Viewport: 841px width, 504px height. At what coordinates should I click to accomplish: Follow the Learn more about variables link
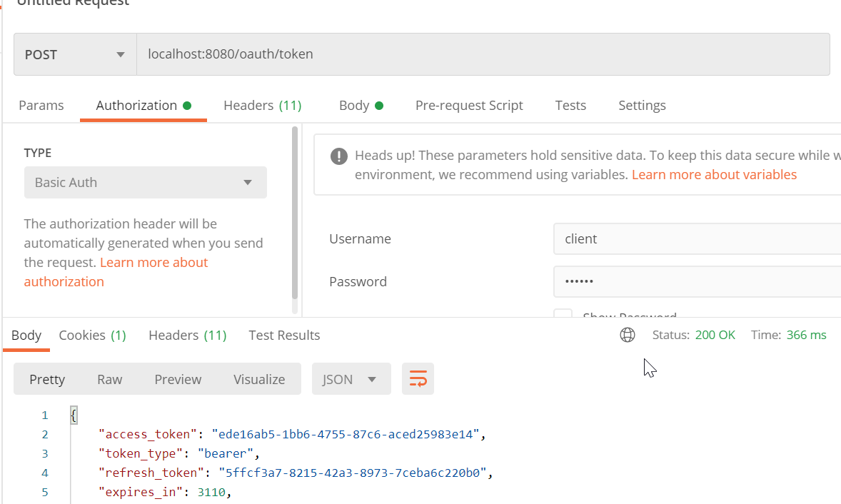(x=714, y=175)
